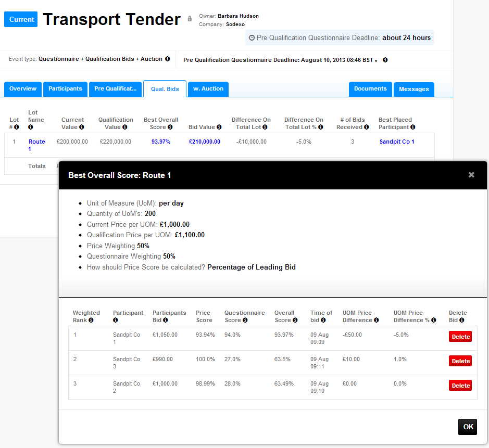Click info icon beside Weighted Rank column
Image resolution: width=489 pixels, height=448 pixels.
(x=91, y=321)
